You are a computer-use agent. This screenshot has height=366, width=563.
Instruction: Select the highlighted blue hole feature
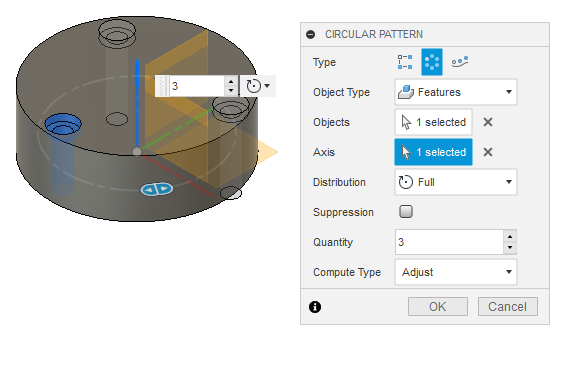click(x=63, y=125)
